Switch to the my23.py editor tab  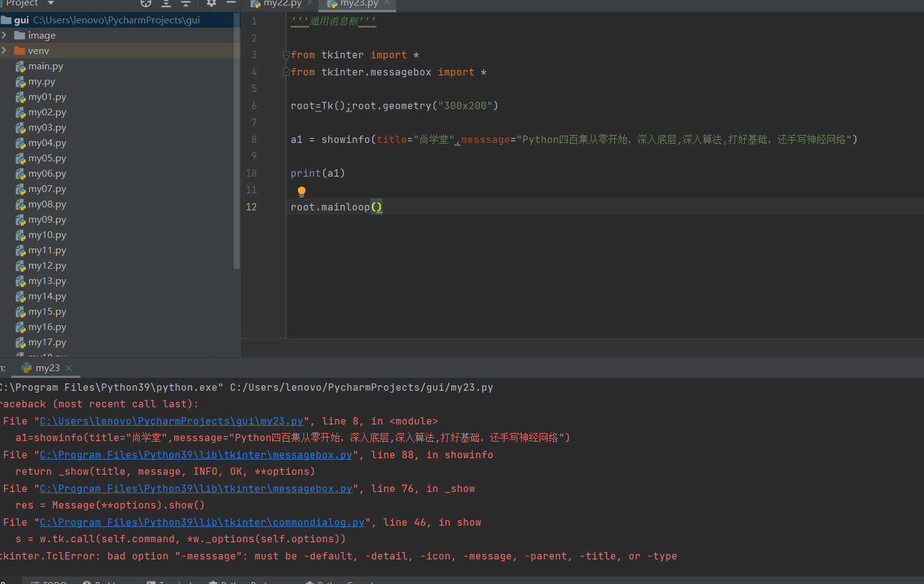pyautogui.click(x=359, y=4)
